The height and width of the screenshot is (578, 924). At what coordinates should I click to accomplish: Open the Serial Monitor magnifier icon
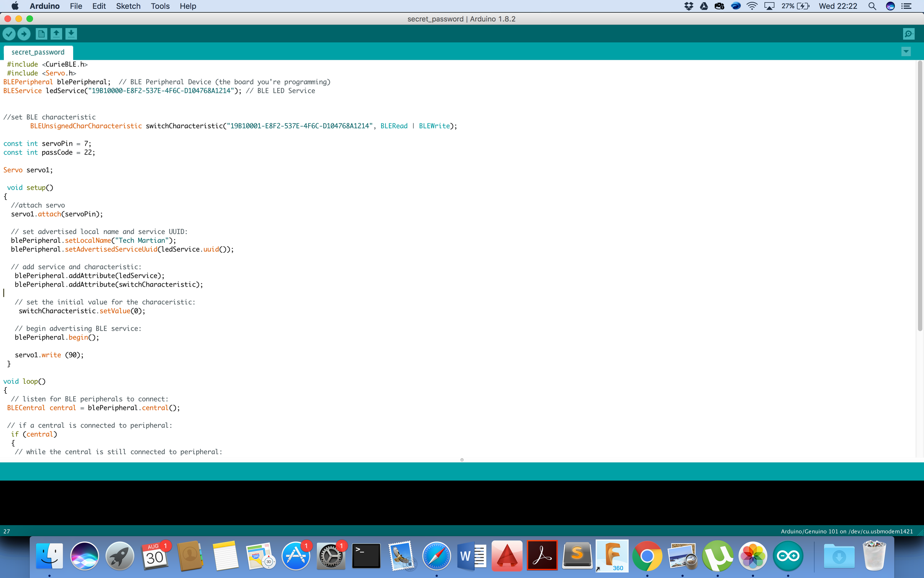click(x=909, y=34)
